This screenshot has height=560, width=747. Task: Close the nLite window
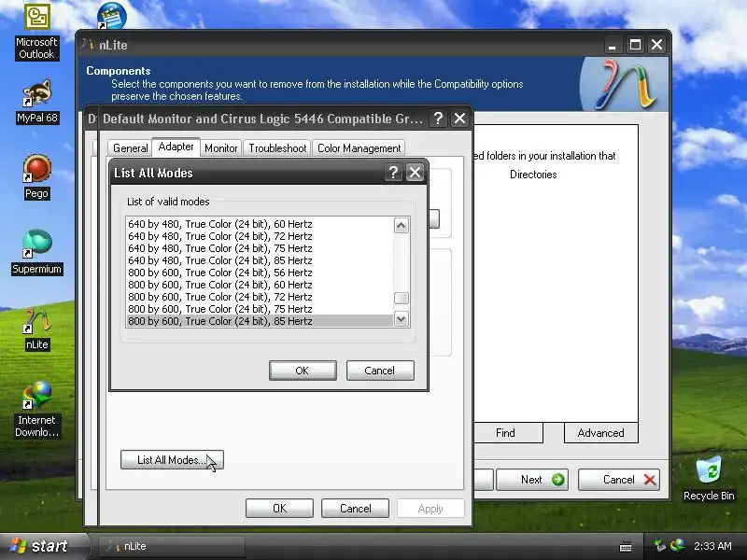pos(657,45)
